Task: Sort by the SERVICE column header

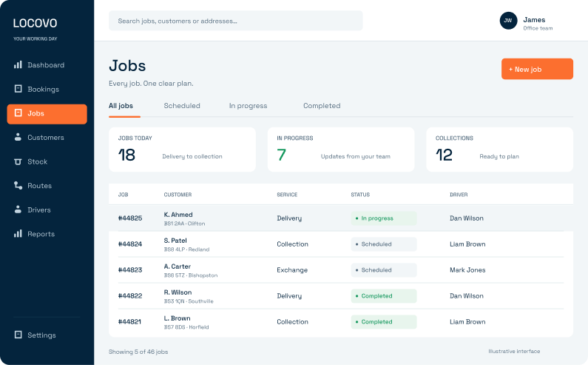Action: [x=287, y=195]
